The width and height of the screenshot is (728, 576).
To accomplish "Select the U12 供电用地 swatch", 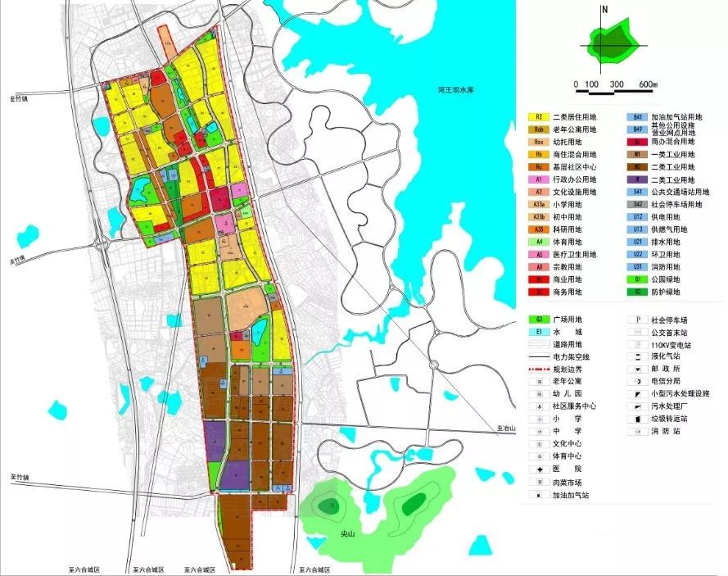I will coord(638,217).
